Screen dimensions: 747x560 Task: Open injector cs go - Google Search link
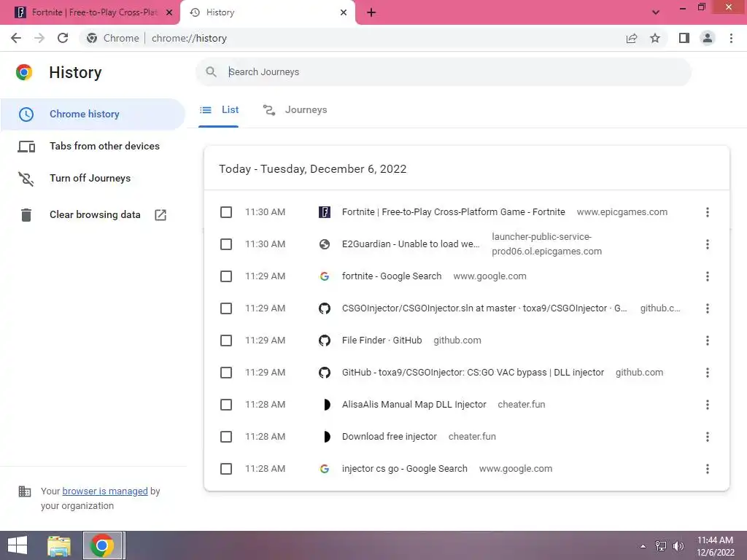[x=404, y=469]
